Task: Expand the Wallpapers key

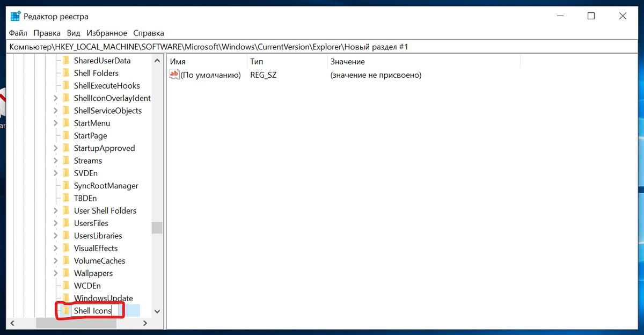Action: pos(56,273)
